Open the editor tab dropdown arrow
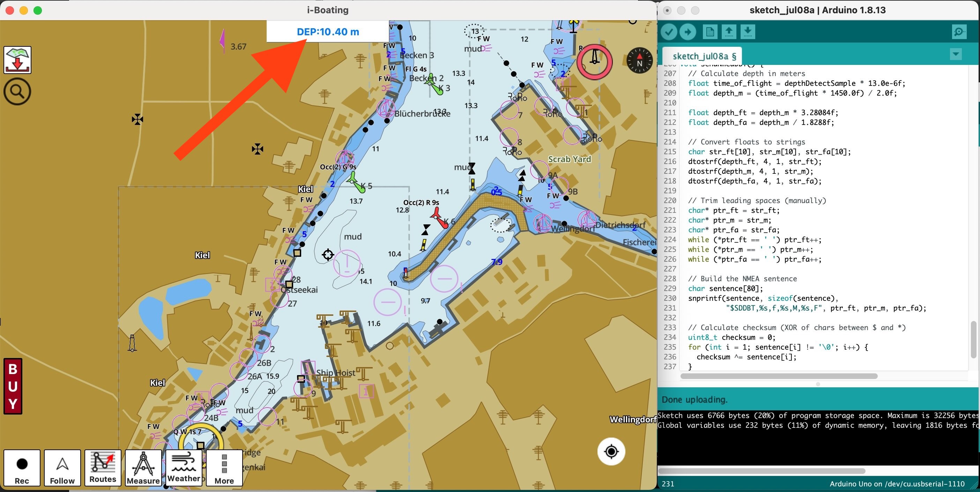The image size is (980, 492). pos(956,54)
